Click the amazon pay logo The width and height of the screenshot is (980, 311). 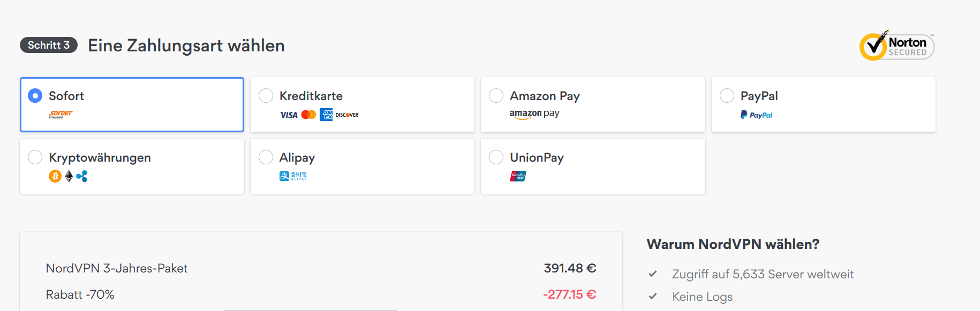point(534,114)
